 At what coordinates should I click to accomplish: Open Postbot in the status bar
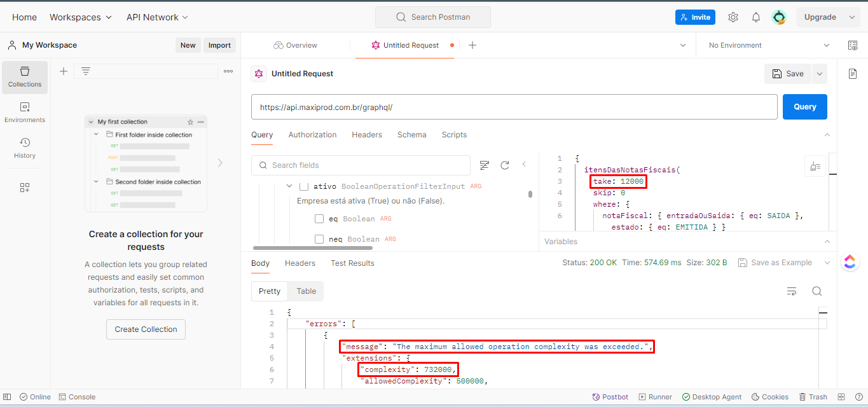coord(610,397)
